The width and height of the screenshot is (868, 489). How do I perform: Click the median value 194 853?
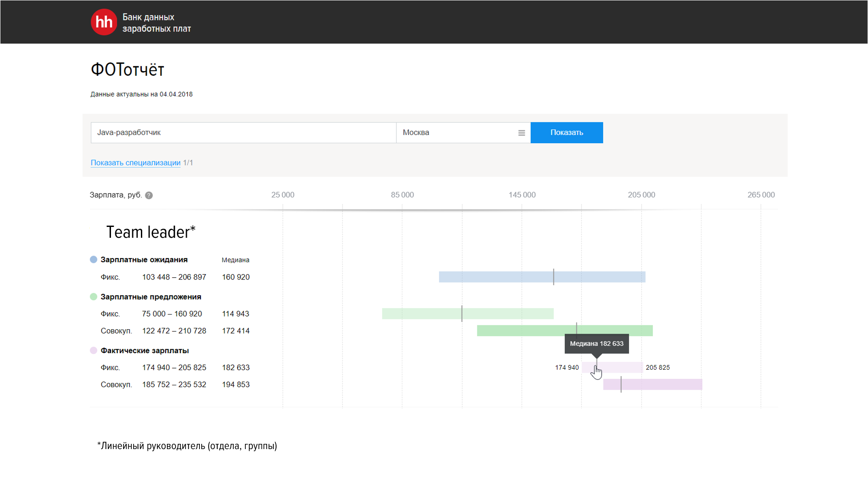pos(236,384)
